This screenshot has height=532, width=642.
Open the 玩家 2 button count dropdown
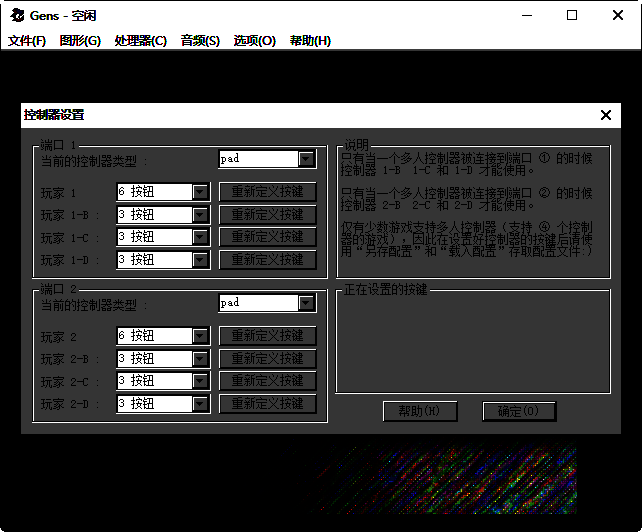200,336
